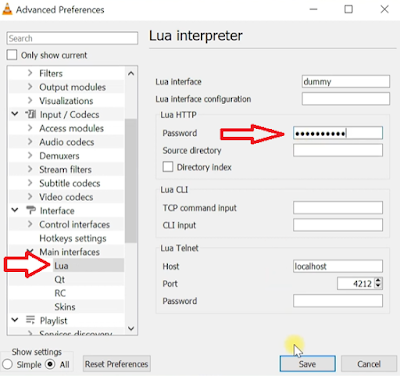The width and height of the screenshot is (400, 376).
Task: Click the Lua HTTP group label
Action: (x=178, y=115)
